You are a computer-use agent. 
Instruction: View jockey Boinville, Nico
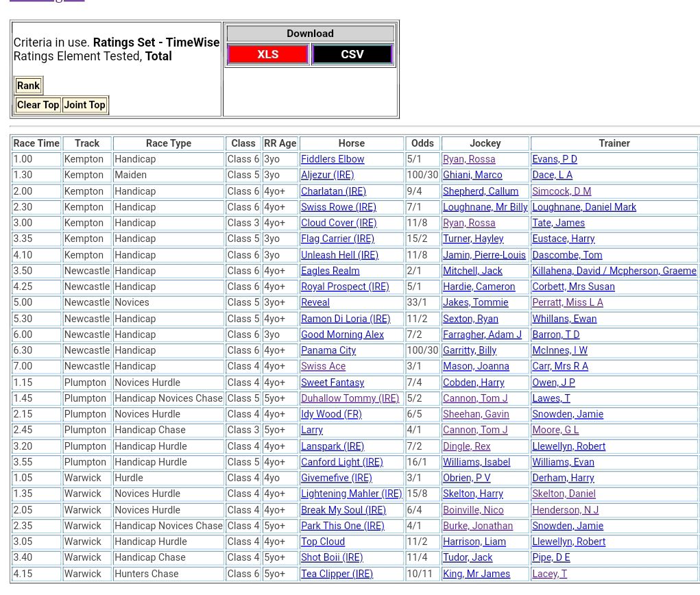[x=473, y=510]
